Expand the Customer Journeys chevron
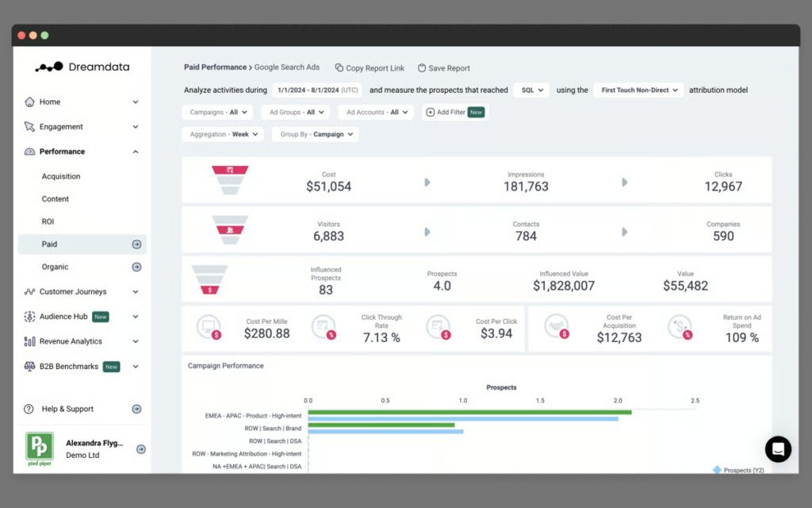Viewport: 812px width, 508px height. pyautogui.click(x=136, y=292)
